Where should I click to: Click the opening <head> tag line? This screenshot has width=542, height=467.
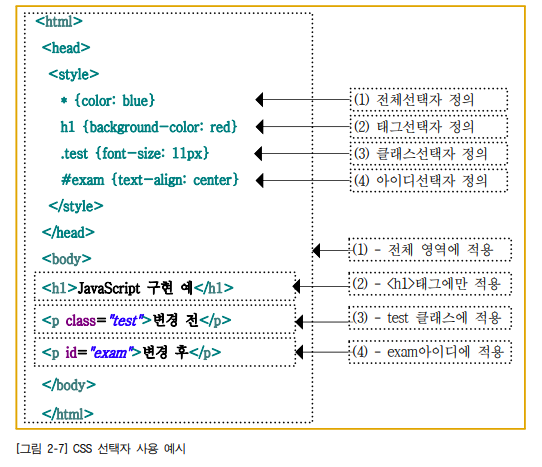[x=66, y=48]
